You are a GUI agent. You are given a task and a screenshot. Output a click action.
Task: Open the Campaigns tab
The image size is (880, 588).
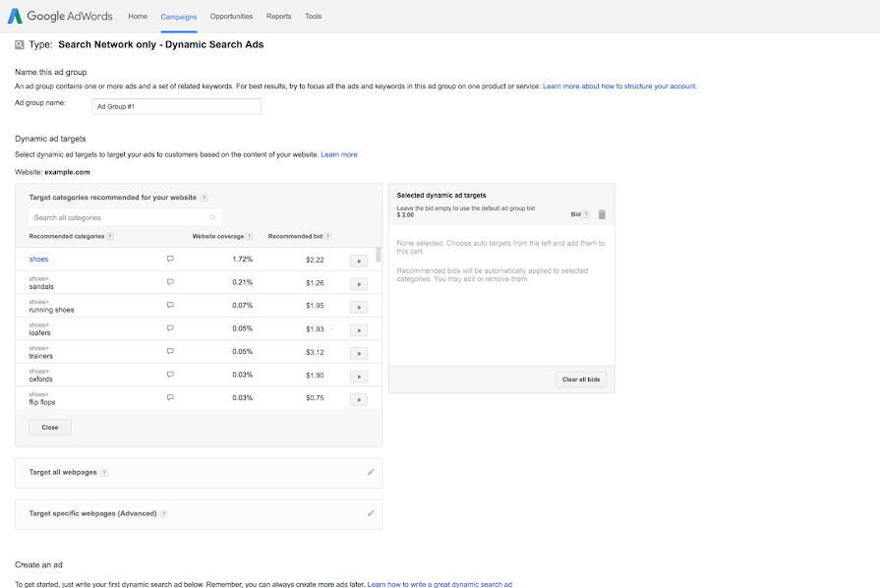179,17
